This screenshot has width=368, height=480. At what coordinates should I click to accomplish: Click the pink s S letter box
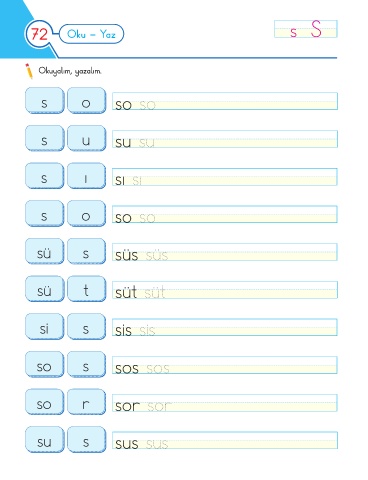[306, 29]
